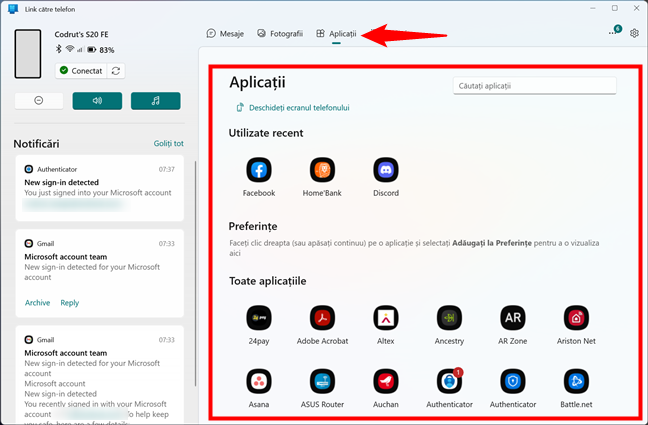Toggle the do not disturb button
This screenshot has width=648, height=425.
pos(39,100)
